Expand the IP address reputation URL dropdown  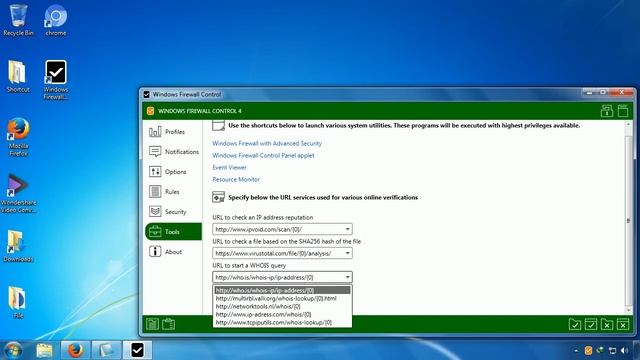click(347, 229)
